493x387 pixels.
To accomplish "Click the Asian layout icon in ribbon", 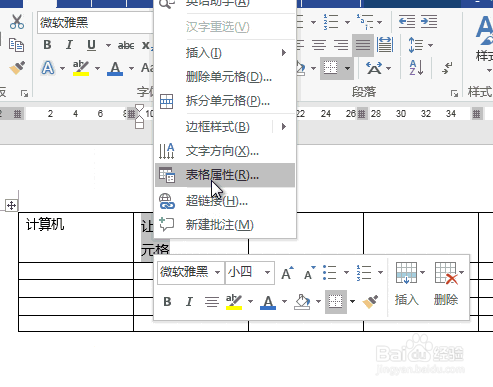I will pyautogui.click(x=374, y=68).
